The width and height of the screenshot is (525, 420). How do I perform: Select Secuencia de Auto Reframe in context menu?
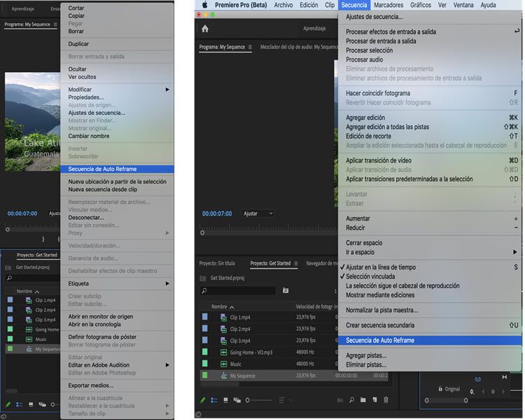pyautogui.click(x=117, y=169)
